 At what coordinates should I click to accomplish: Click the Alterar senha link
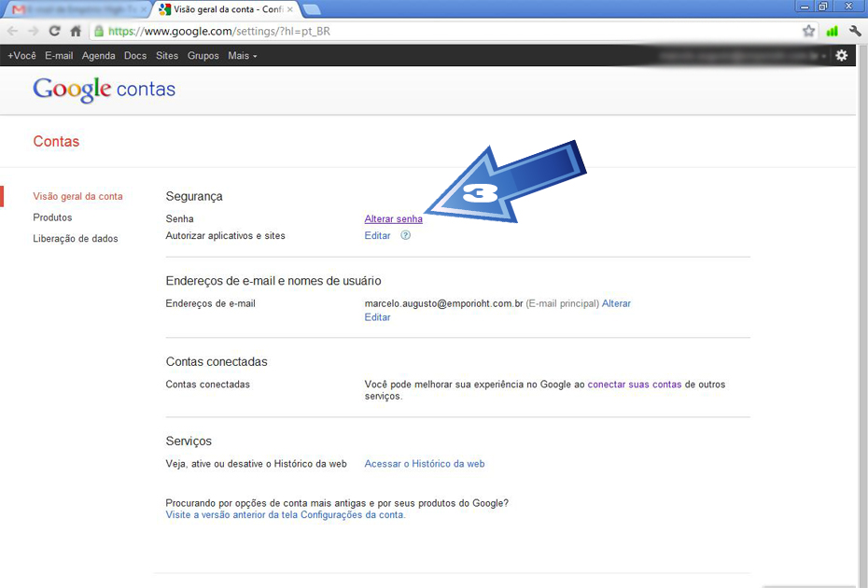tap(394, 218)
